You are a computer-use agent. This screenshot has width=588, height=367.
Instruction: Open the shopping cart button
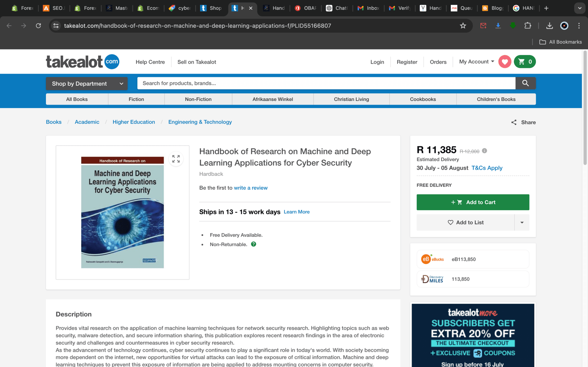click(525, 62)
